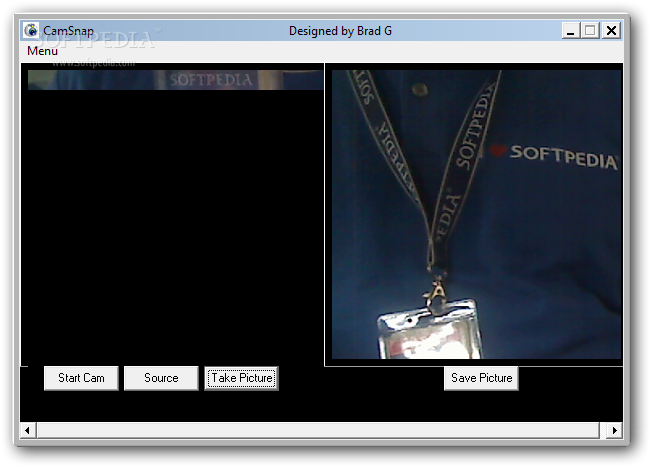The height and width of the screenshot is (467, 651).
Task: Click the "CamSnap" title text
Action: coord(69,31)
